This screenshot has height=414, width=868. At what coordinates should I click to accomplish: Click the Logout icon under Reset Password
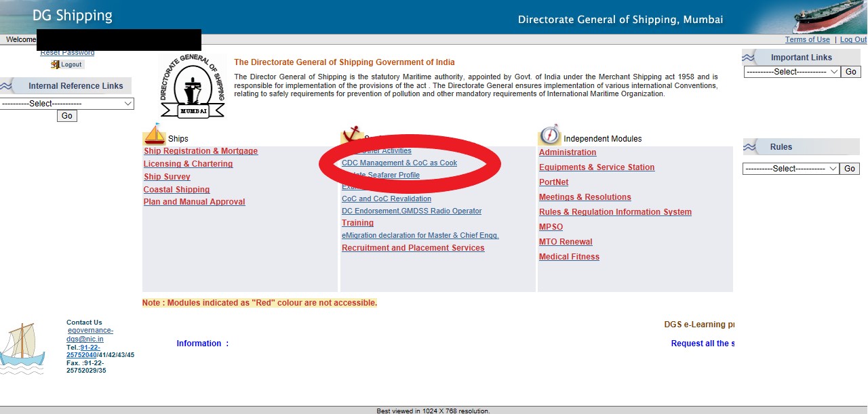coord(67,64)
